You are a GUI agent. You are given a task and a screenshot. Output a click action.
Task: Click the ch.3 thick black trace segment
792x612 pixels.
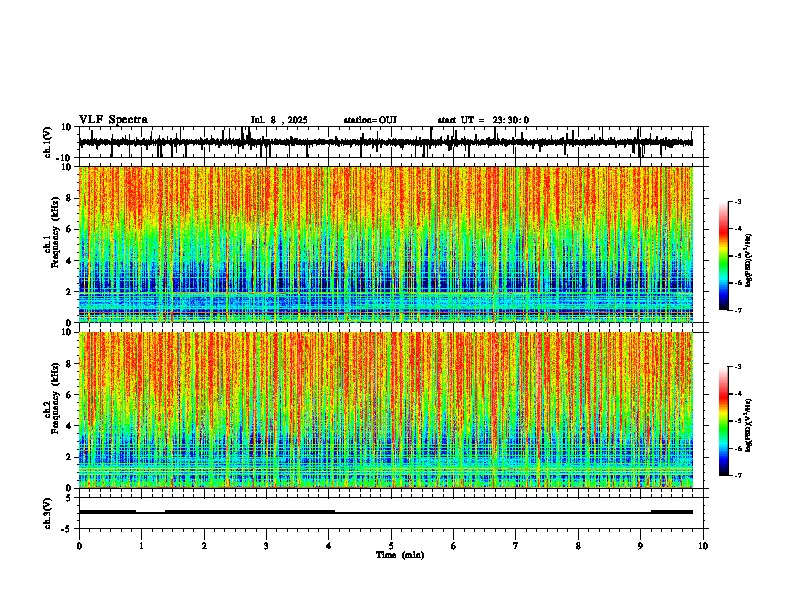[x=250, y=512]
